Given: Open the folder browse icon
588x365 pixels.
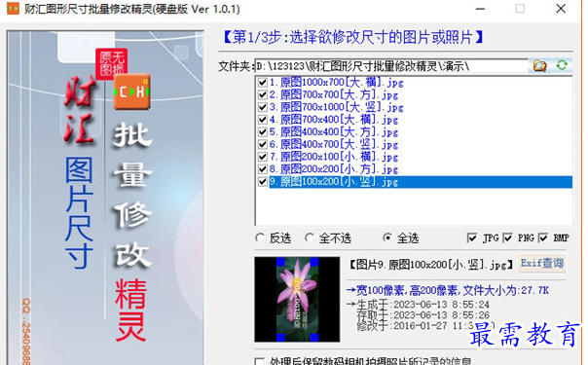Looking at the screenshot, I should click(x=539, y=65).
